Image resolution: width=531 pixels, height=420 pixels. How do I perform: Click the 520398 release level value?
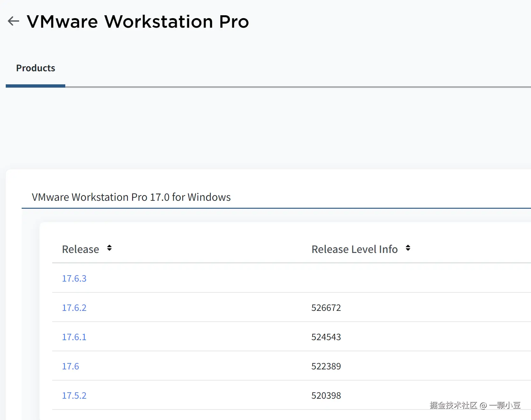tap(326, 395)
